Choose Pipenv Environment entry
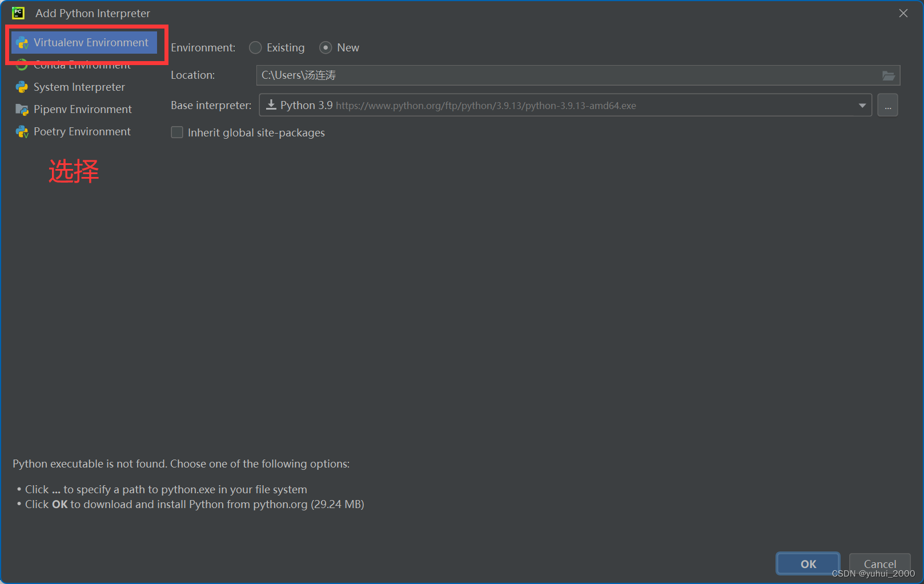The image size is (924, 584). coord(82,109)
